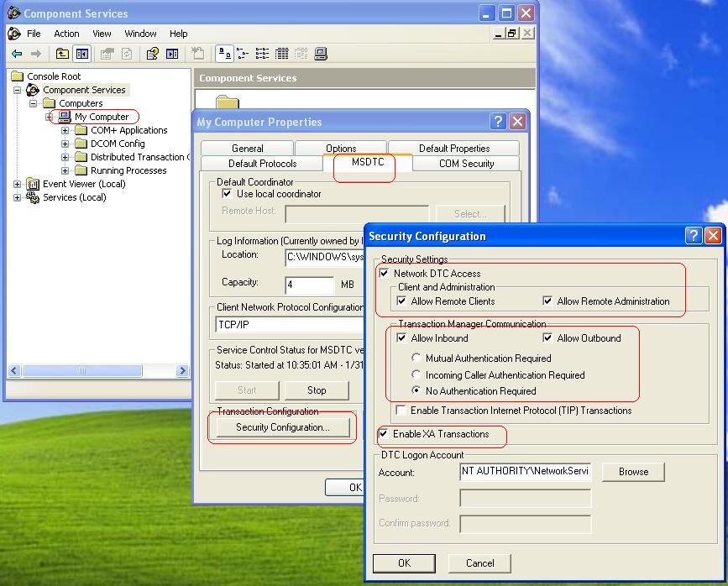Image resolution: width=728 pixels, height=586 pixels.
Task: Collapse the Component Services tree node
Action: [17, 90]
